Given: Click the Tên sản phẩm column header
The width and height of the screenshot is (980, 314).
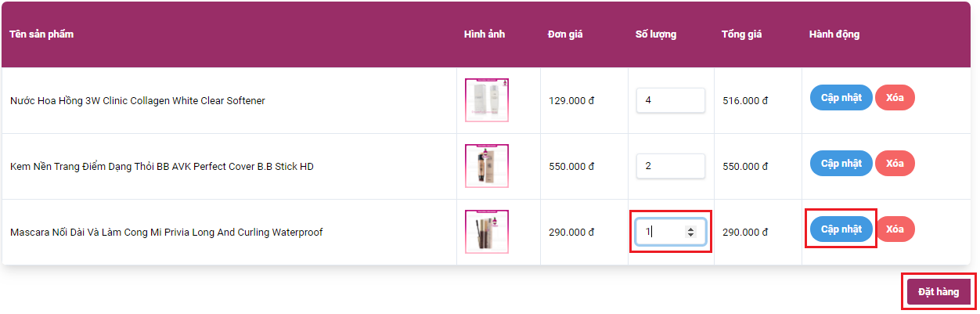Looking at the screenshot, I should click(x=42, y=34).
